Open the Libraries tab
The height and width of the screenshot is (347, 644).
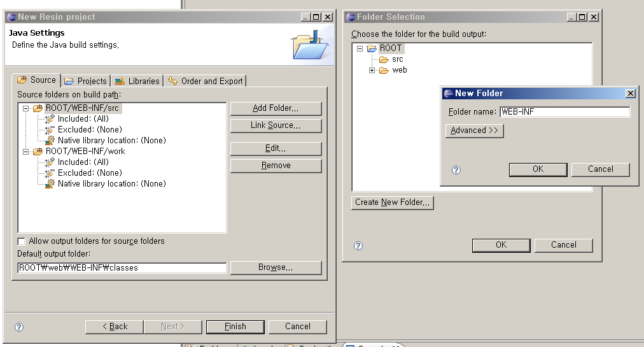click(x=137, y=81)
